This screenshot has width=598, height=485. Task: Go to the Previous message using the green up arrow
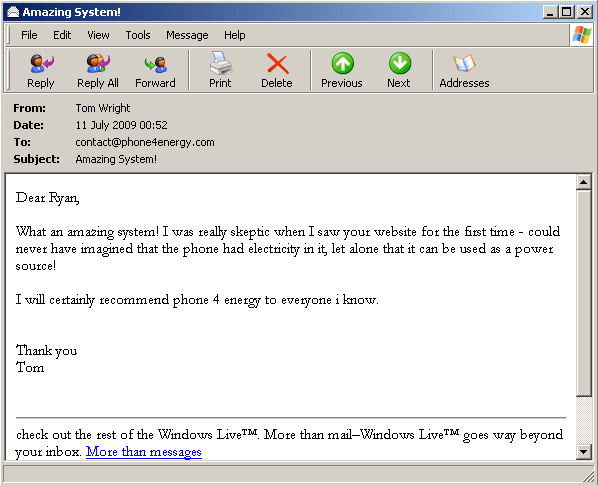(x=342, y=63)
